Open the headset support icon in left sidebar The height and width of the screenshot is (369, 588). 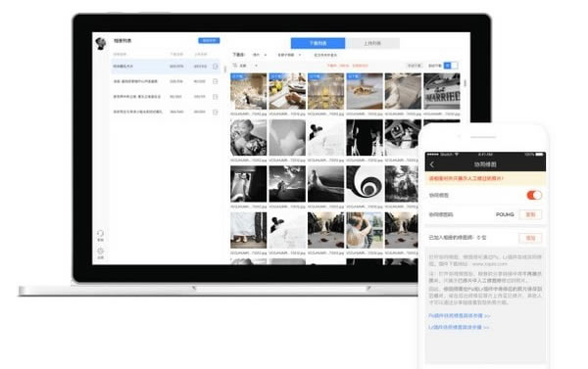coord(100,233)
